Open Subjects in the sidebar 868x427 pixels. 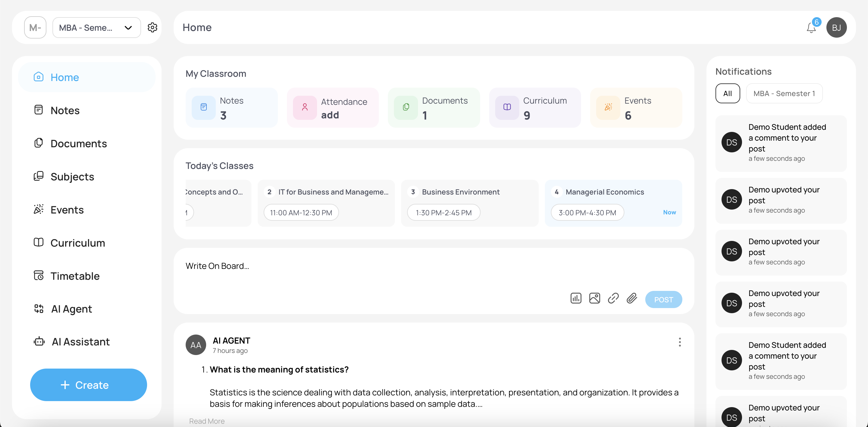click(86, 176)
